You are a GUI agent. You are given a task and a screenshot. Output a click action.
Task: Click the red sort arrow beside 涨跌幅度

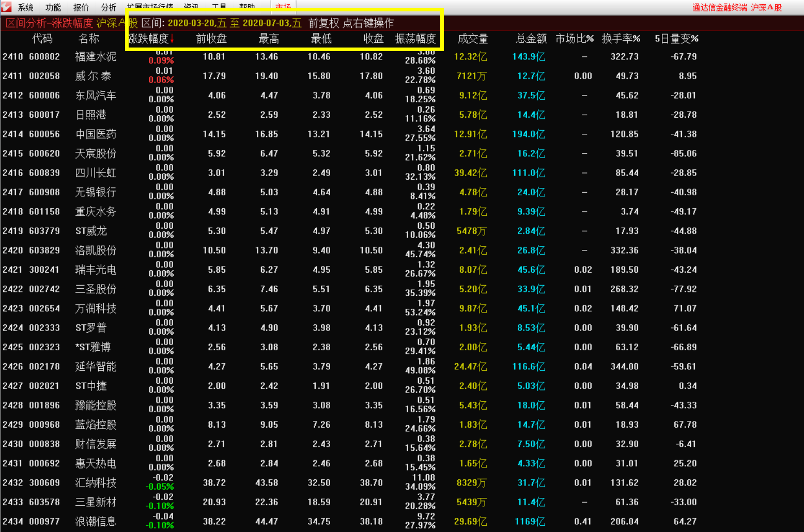(x=172, y=39)
